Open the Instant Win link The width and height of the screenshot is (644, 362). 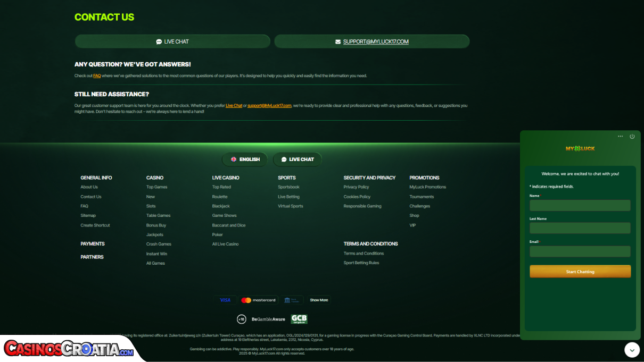click(x=157, y=254)
